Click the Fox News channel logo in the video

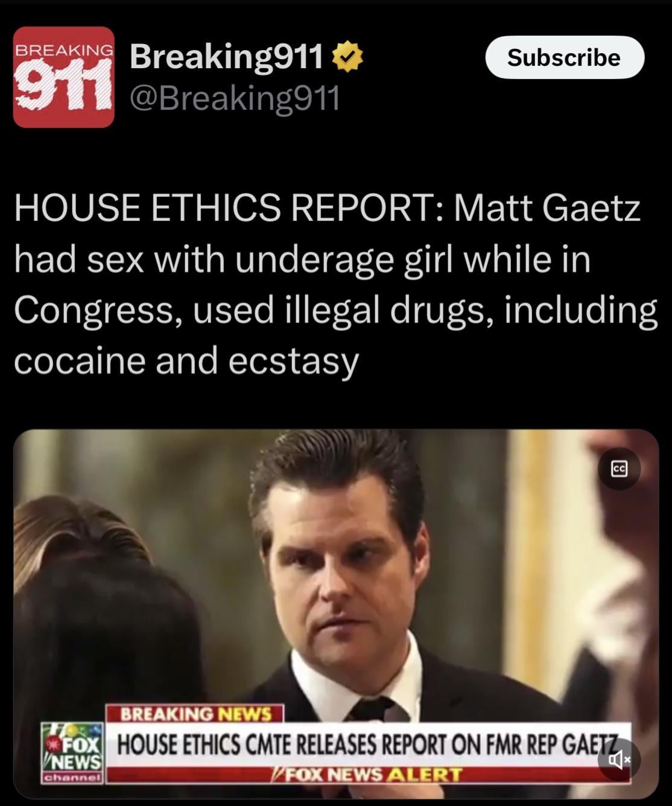coord(72,752)
